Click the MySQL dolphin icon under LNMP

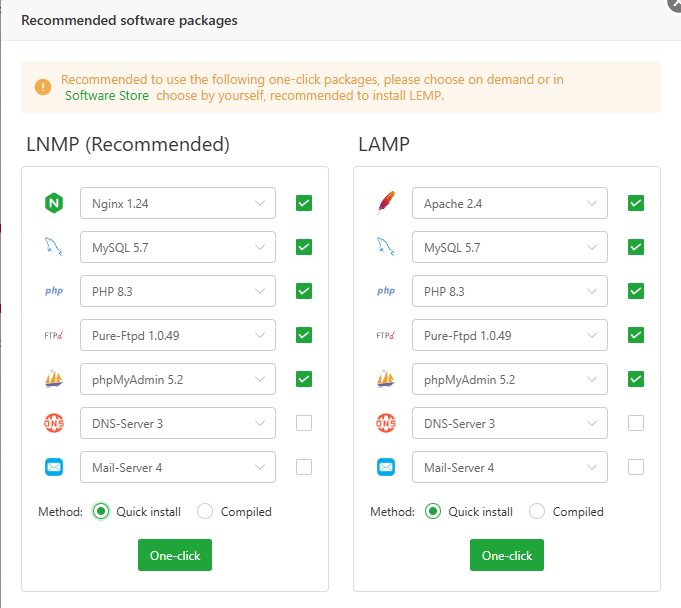coord(54,247)
